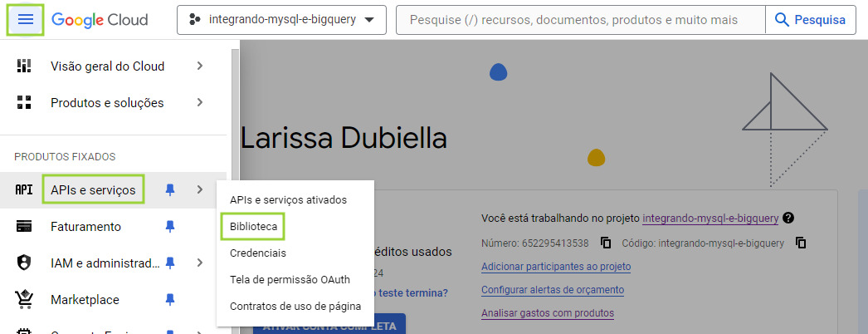This screenshot has width=868, height=334.
Task: Click the Pesquisa search button
Action: tap(811, 20)
